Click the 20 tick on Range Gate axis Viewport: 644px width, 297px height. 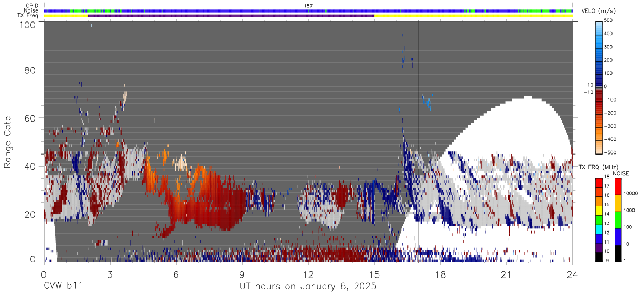click(30, 214)
